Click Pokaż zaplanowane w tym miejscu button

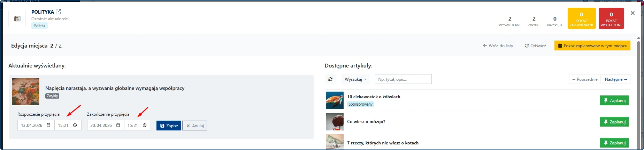coord(592,46)
